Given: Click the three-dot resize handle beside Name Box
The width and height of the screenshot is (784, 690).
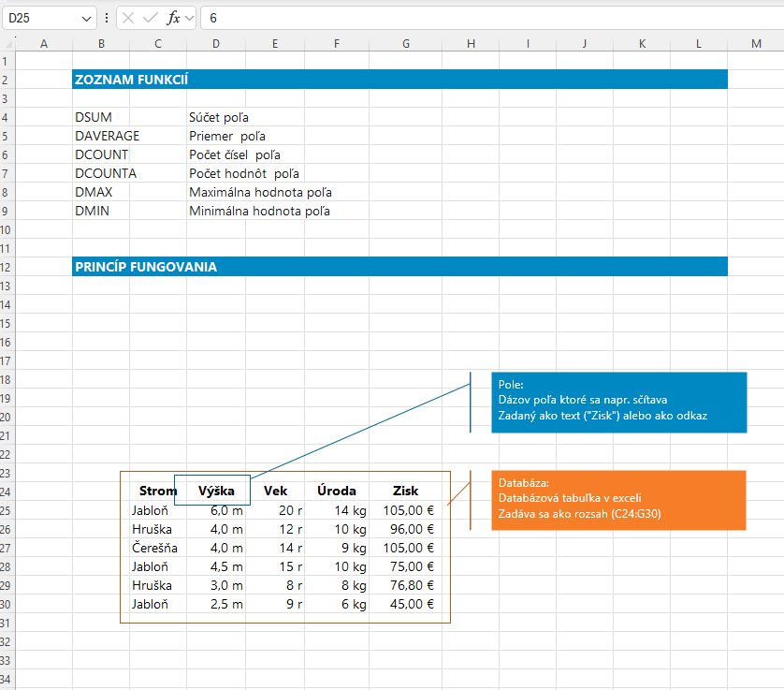Looking at the screenshot, I should point(106,18).
